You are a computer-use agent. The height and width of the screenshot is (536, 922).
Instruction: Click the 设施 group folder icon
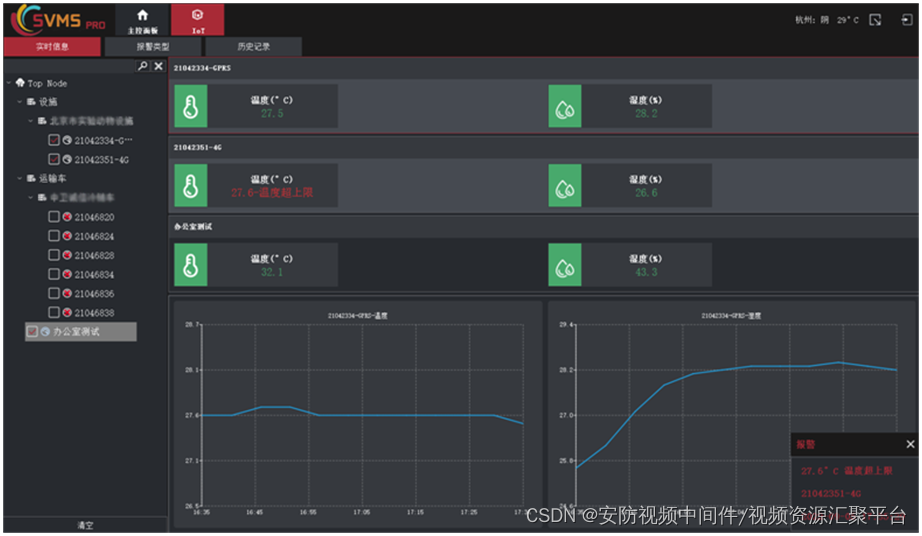[x=31, y=102]
